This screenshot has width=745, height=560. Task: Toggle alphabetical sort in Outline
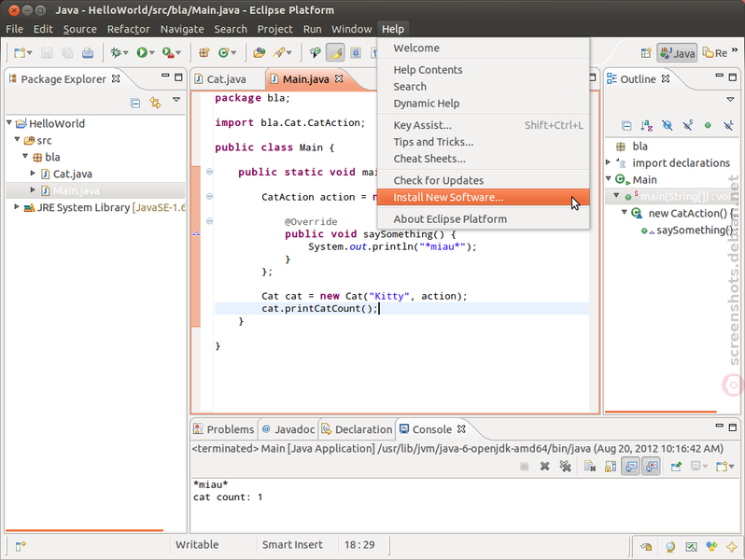647,125
